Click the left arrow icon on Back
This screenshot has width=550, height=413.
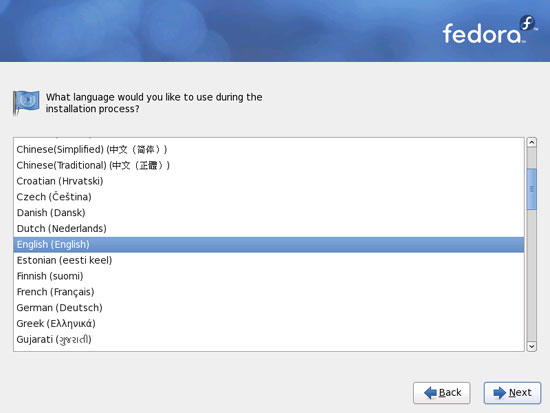coord(430,393)
